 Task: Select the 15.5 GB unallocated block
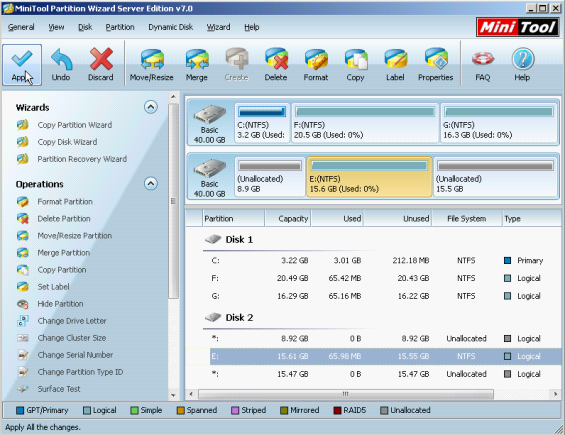pyautogui.click(x=495, y=177)
